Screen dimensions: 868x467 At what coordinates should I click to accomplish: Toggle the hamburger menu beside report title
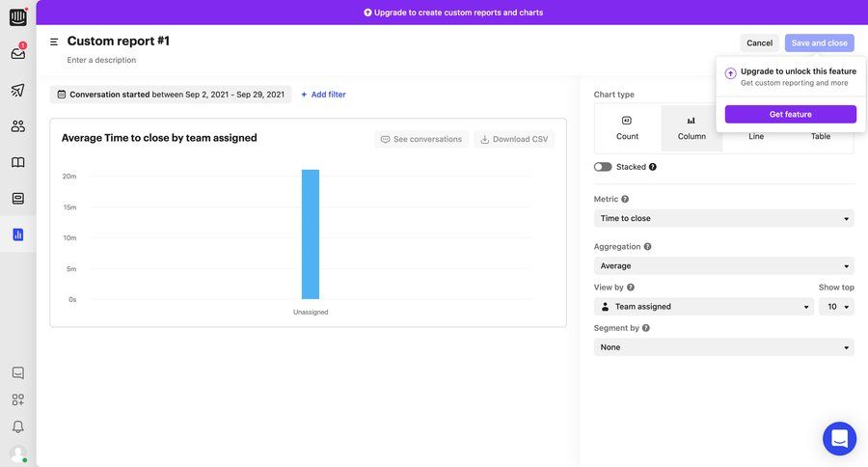pyautogui.click(x=54, y=41)
